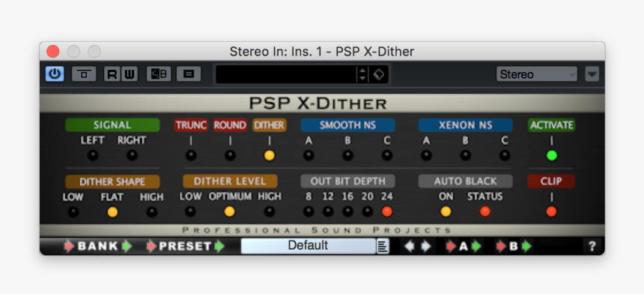The width and height of the screenshot is (644, 294).
Task: Set Dither Shape to FLAT
Action: tap(112, 212)
